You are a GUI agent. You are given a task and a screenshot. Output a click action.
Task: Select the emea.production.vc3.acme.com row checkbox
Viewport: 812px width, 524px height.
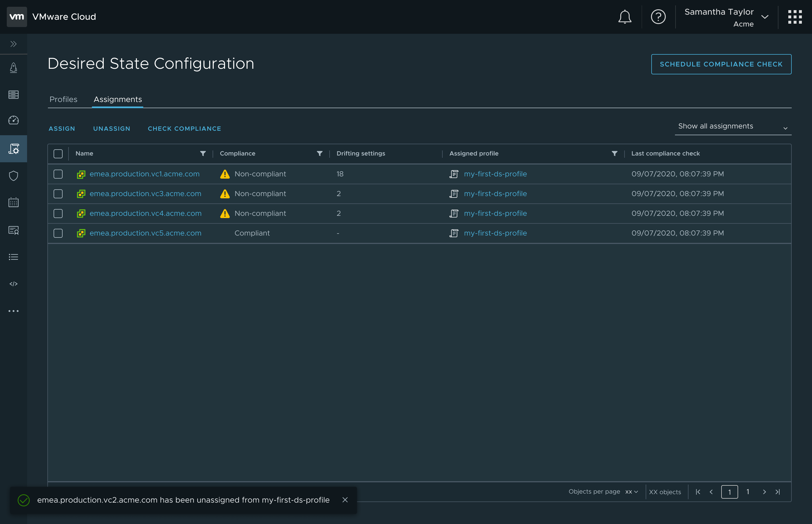pyautogui.click(x=58, y=194)
